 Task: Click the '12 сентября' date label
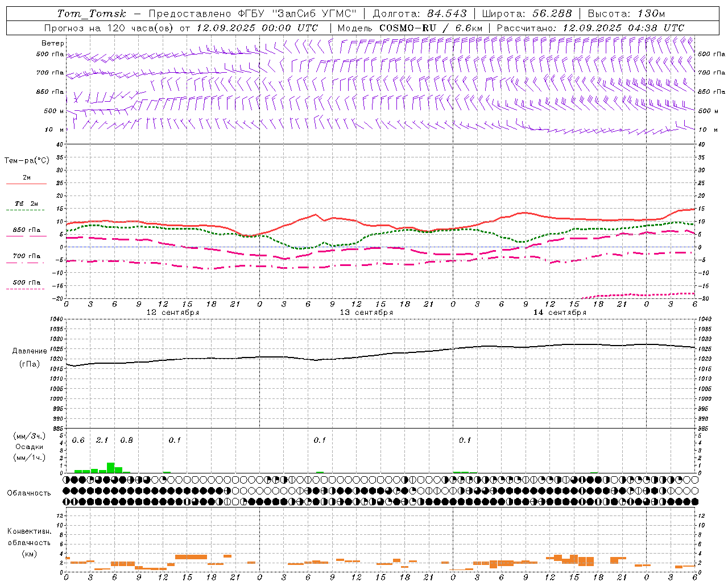[173, 313]
